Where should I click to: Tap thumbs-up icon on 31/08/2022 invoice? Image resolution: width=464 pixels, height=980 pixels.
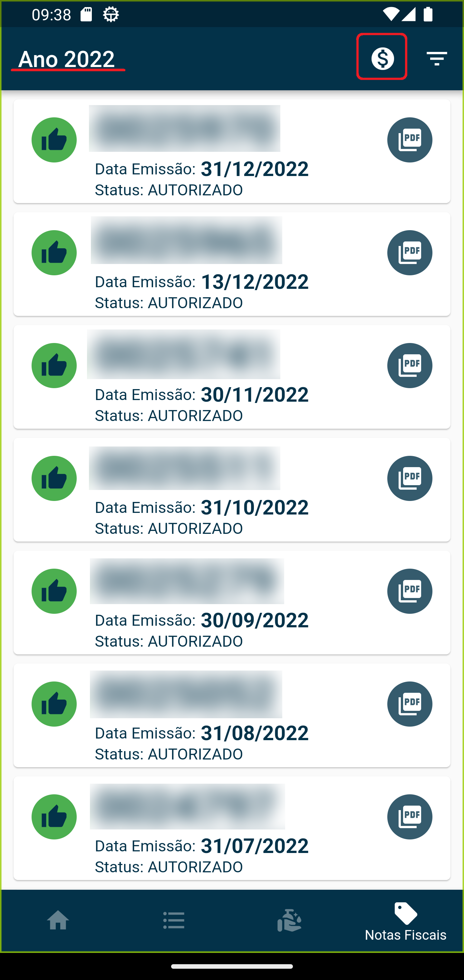tap(54, 704)
